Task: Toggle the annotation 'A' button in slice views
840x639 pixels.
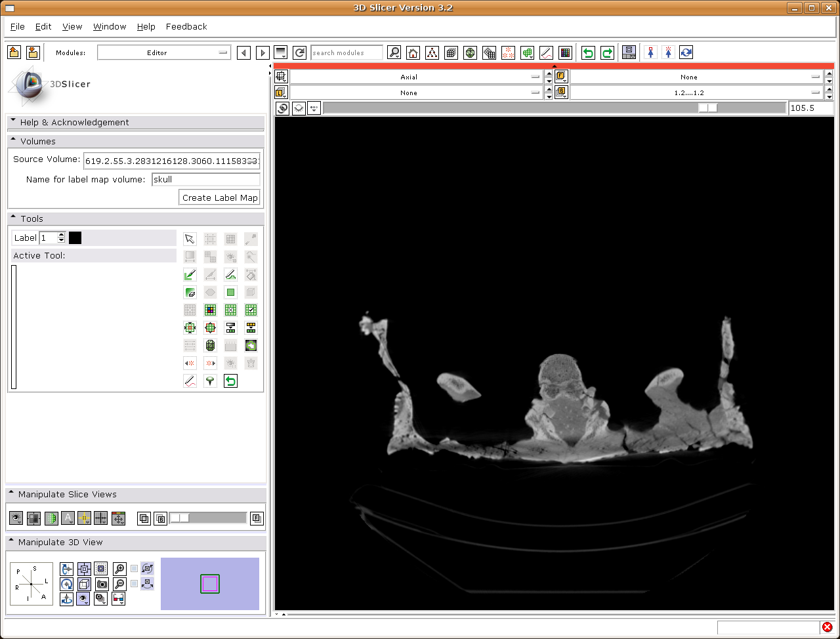Action: tap(68, 518)
